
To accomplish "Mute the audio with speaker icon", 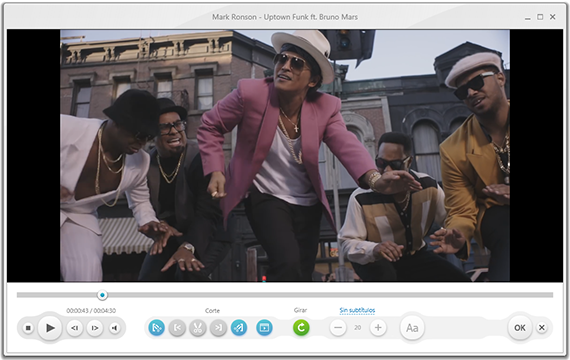I will click(115, 328).
